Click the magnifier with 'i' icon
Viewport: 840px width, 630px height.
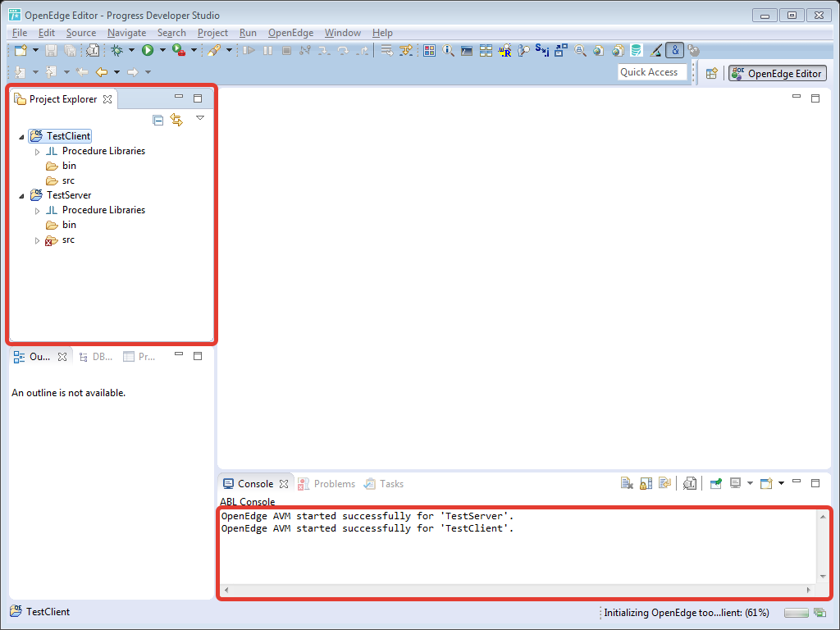[449, 50]
